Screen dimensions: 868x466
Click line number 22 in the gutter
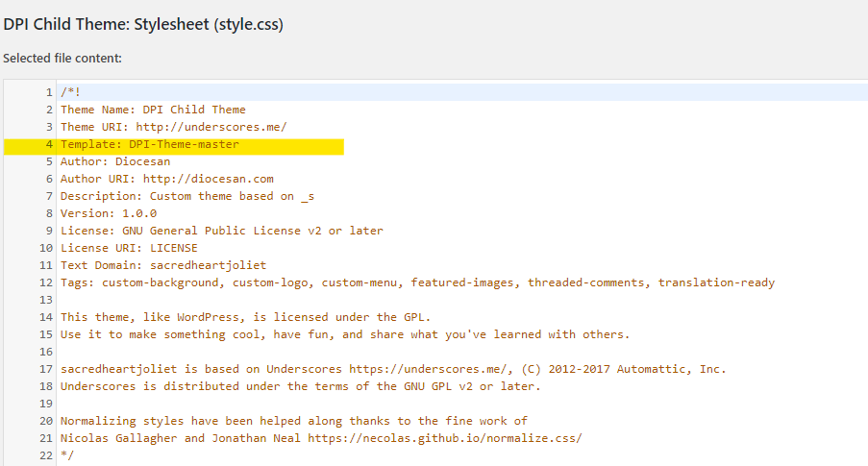(45, 455)
